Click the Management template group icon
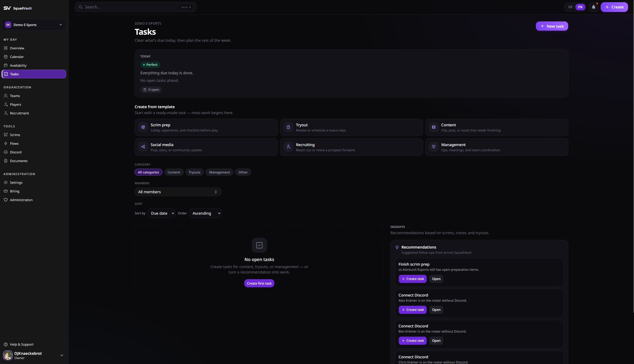This screenshot has width=634, height=364. pos(434,147)
